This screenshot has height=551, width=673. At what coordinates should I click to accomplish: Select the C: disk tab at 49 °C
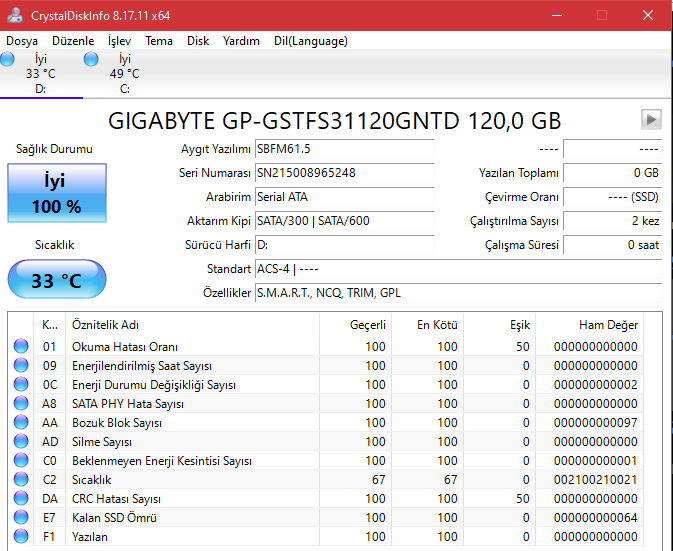tap(124, 74)
